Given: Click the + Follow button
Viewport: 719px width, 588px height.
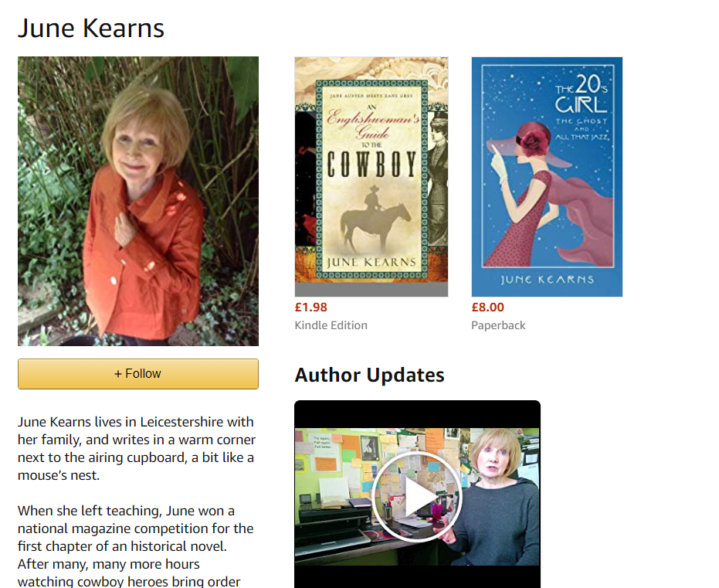Looking at the screenshot, I should coord(138,374).
